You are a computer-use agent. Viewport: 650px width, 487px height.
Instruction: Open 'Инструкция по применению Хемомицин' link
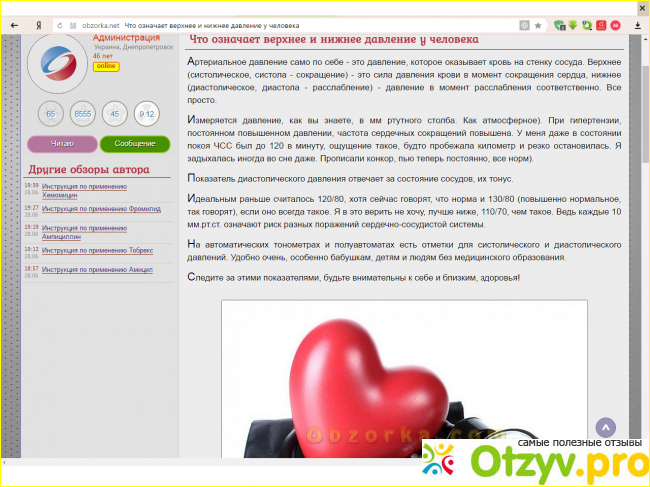coord(84,191)
